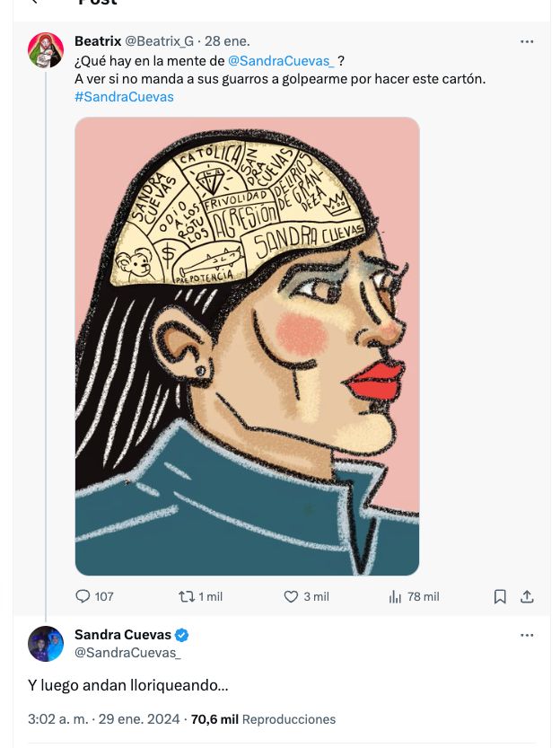Bookmark Beatrix's post
This screenshot has height=748, width=560.
[x=501, y=596]
